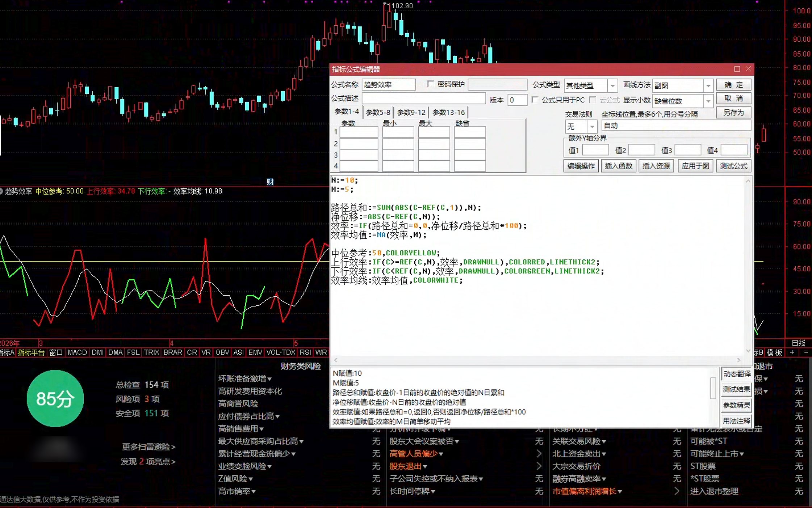Screen dimensions: 812x508
Task: Click the round icon before 趋势效率 indicator title
Action: click(x=1, y=191)
